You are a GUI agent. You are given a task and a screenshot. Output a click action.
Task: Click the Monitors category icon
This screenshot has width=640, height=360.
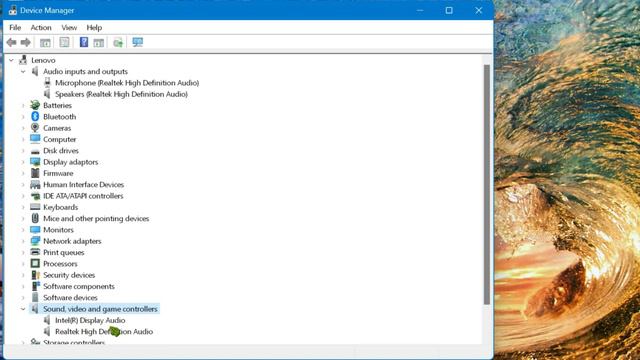[35, 230]
